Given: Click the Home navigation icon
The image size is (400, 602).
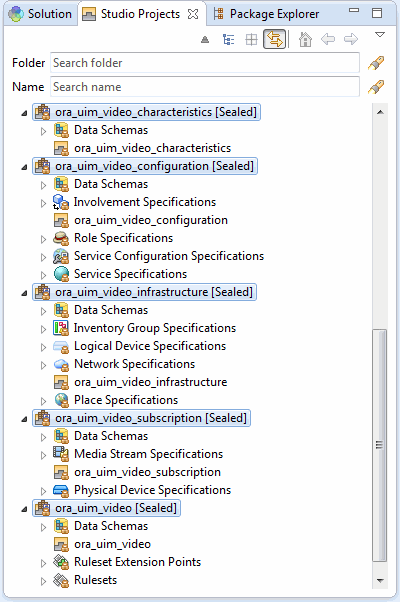Looking at the screenshot, I should [x=305, y=39].
